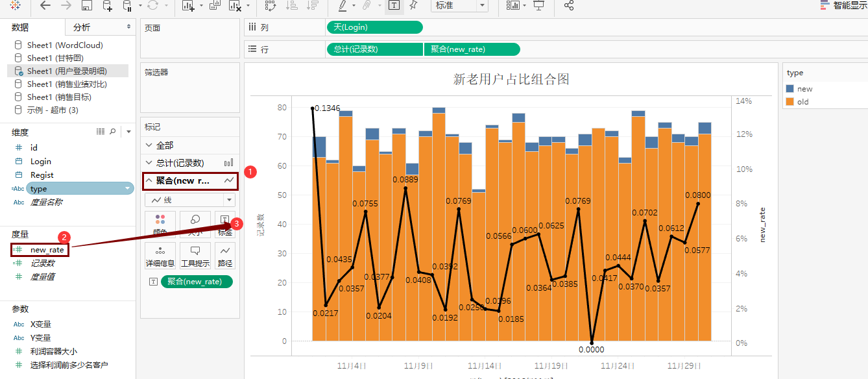The height and width of the screenshot is (379, 868).
Task: Open the 维度 pane dropdown arrow
Action: 128,132
